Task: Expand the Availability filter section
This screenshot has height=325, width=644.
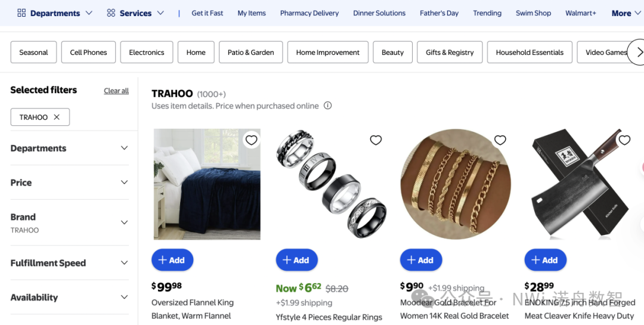Action: tap(69, 297)
